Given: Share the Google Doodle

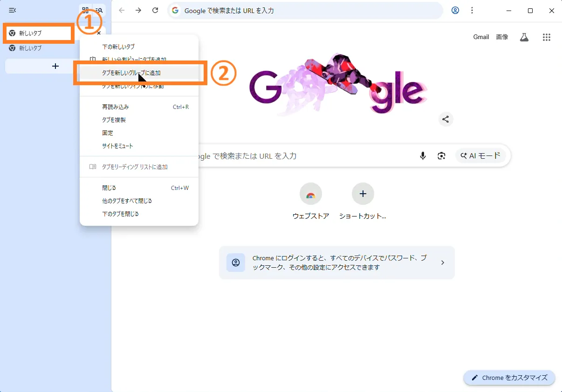Looking at the screenshot, I should (445, 119).
